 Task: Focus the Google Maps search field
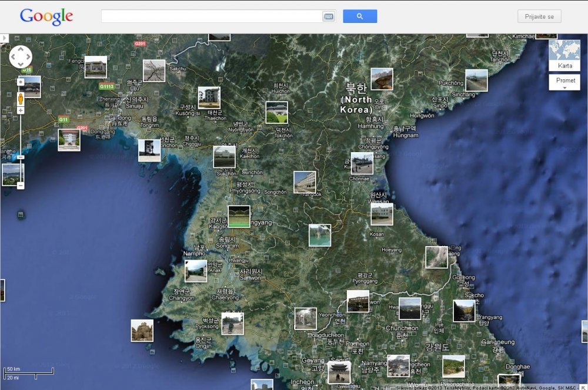pyautogui.click(x=212, y=16)
